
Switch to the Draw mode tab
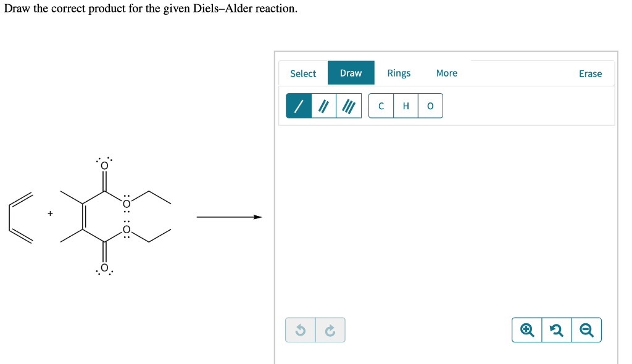[x=351, y=72]
